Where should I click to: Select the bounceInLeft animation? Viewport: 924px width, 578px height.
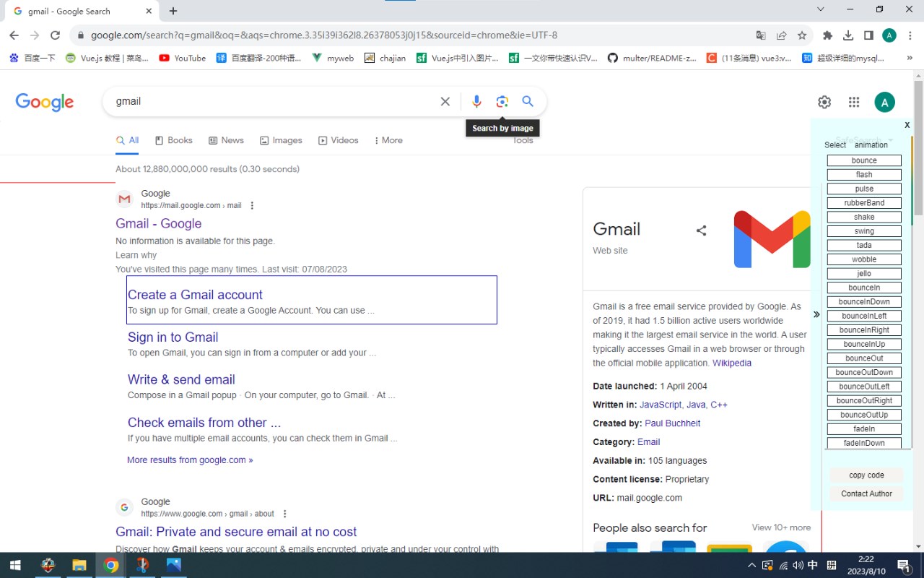pyautogui.click(x=864, y=316)
